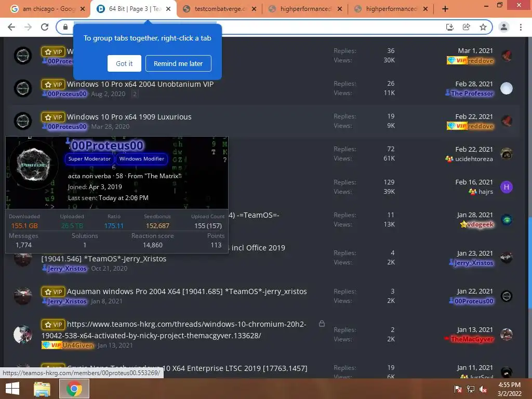Go to page 2 of the Unobtanium thread
This screenshot has width=532, height=399.
(x=135, y=94)
